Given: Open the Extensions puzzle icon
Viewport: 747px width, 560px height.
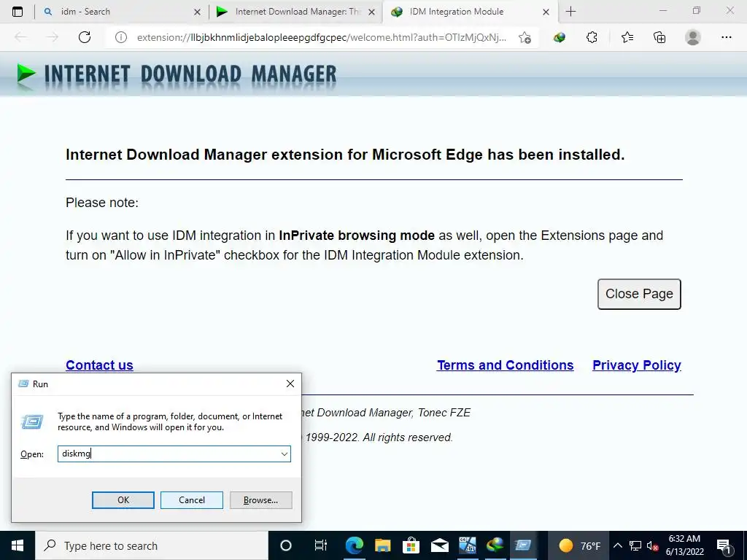Looking at the screenshot, I should pyautogui.click(x=592, y=37).
